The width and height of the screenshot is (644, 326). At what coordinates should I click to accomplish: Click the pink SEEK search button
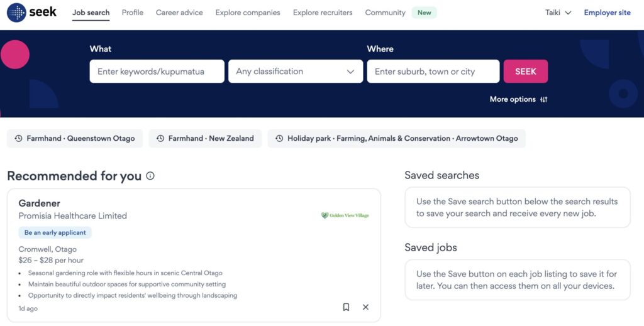pos(526,72)
